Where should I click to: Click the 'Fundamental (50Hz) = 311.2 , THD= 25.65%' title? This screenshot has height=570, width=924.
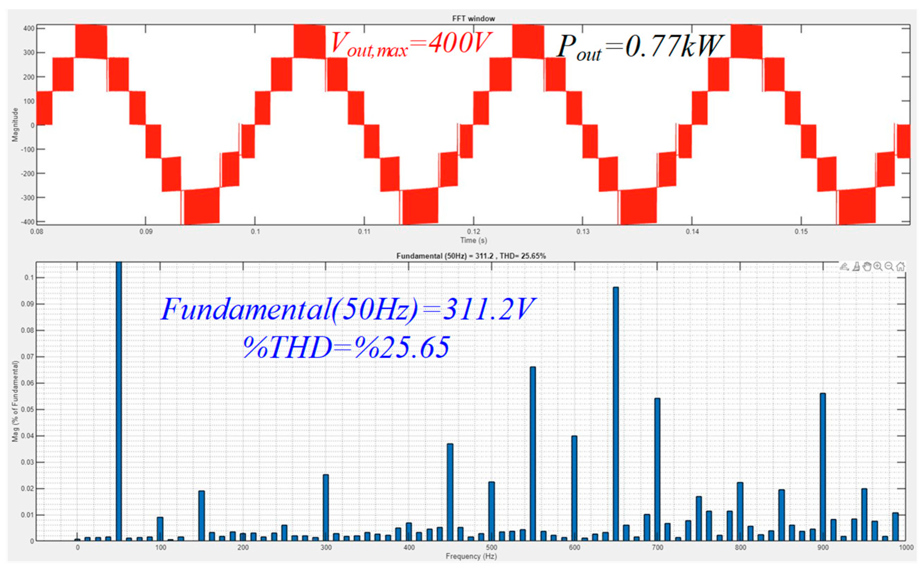(x=471, y=256)
